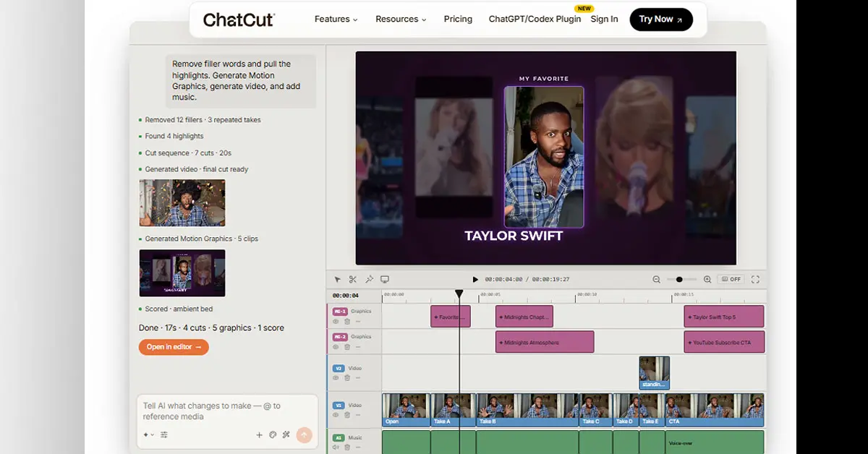
Task: Delete the V1 Video track
Action: 347,415
